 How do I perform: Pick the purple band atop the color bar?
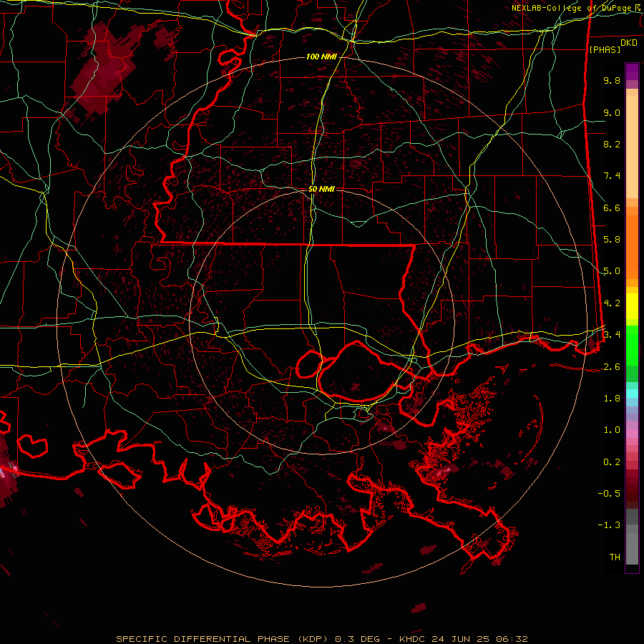(x=632, y=72)
